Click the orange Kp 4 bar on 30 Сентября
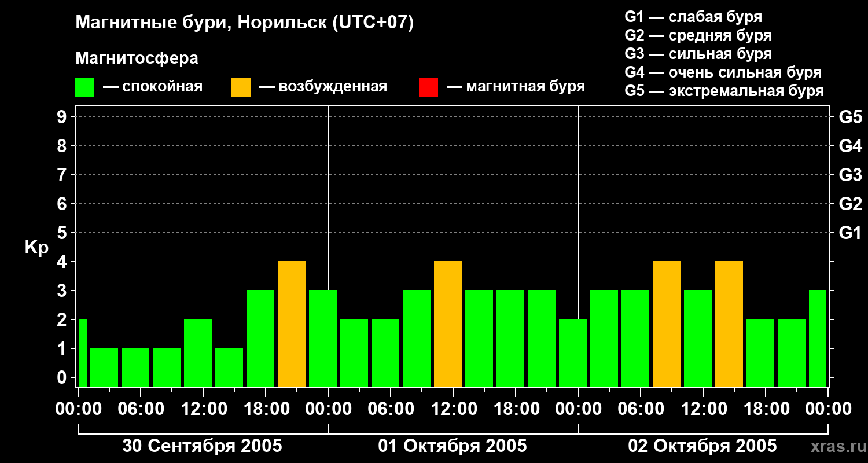Screen dimensions: 868x463 pyautogui.click(x=292, y=324)
